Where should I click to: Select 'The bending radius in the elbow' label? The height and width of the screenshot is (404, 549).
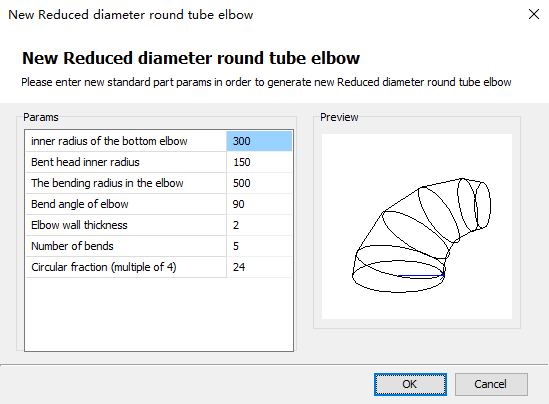coord(107,183)
